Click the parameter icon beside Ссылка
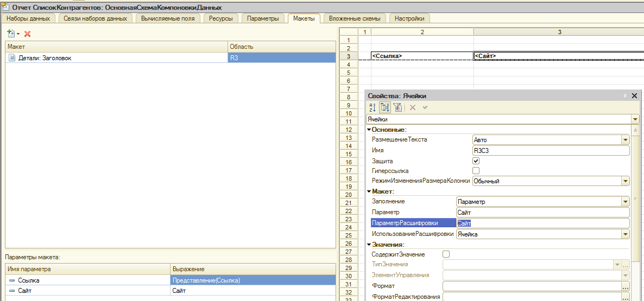 (11, 280)
